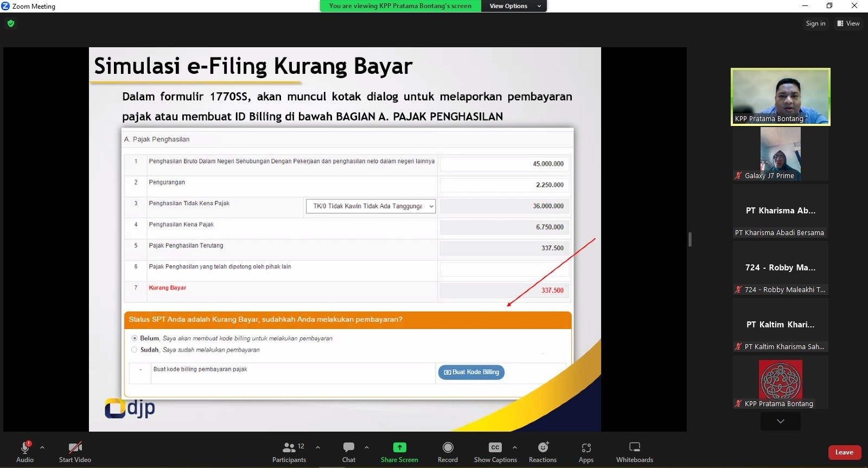
Task: Expand the participants options arrow
Action: coord(318,447)
